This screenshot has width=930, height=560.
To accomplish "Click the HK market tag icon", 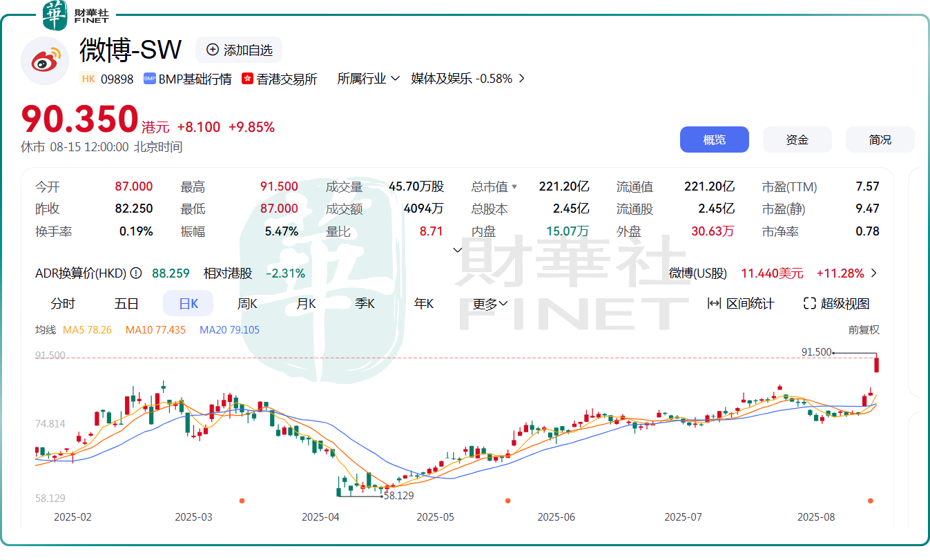I will (x=88, y=79).
